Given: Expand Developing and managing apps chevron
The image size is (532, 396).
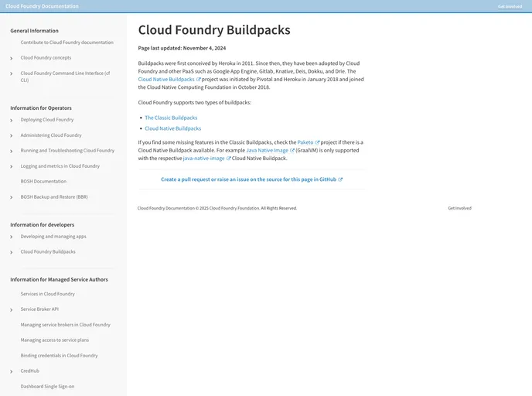Looking at the screenshot, I should click(x=11, y=237).
